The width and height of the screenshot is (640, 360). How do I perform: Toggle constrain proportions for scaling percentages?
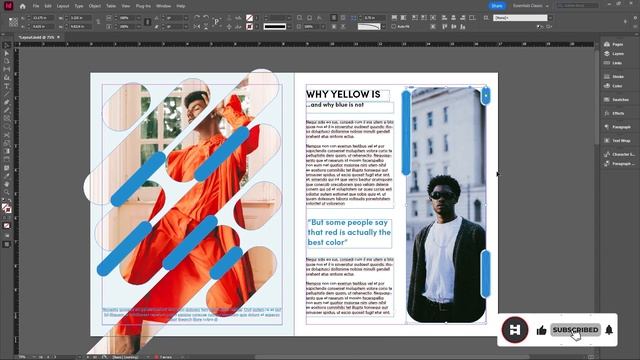coord(148,22)
